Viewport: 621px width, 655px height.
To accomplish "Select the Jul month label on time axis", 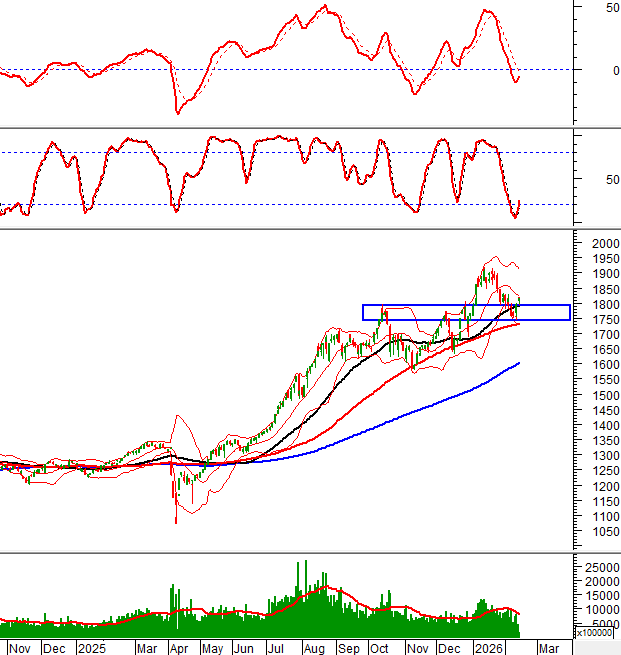I will [x=275, y=647].
